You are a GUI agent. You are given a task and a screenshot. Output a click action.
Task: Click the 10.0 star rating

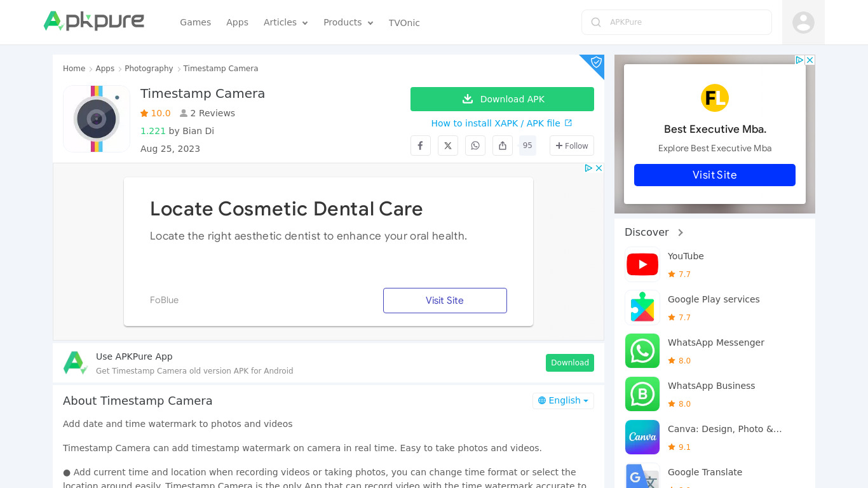coord(156,113)
